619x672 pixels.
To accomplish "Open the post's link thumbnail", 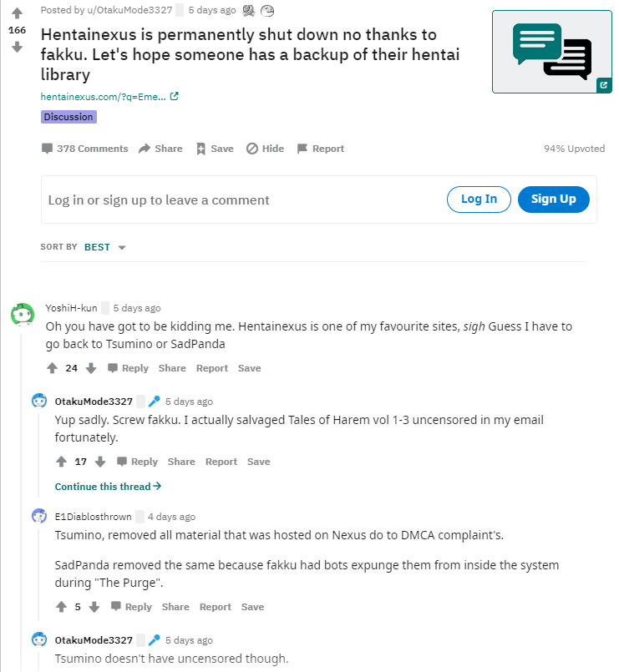I will [552, 51].
